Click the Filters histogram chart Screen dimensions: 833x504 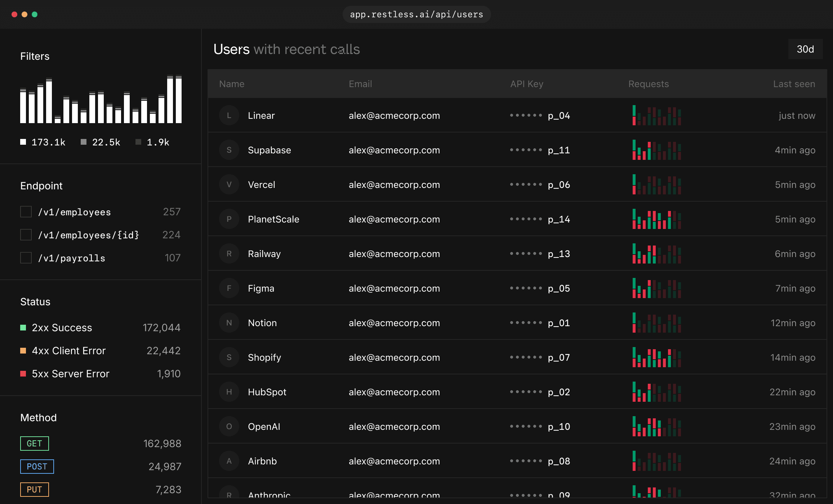point(101,99)
